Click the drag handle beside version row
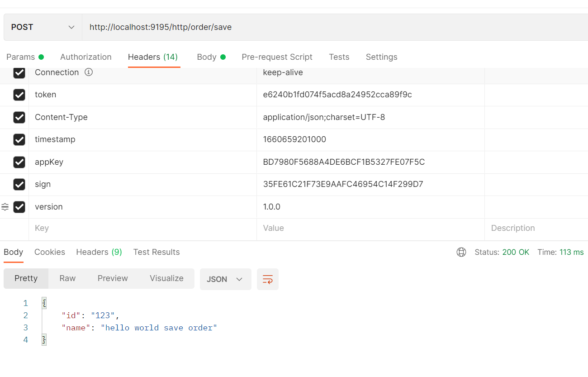Image resolution: width=588 pixels, height=377 pixels. [5, 207]
